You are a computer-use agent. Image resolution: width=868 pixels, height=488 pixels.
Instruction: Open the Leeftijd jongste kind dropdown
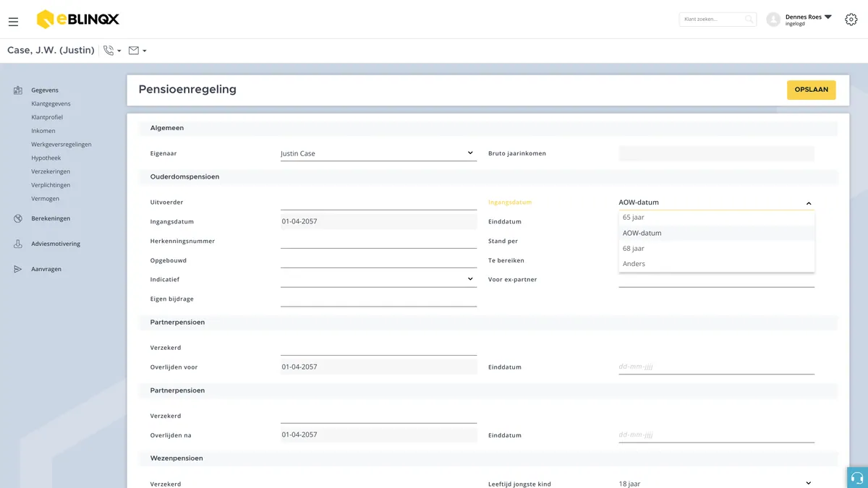[x=716, y=484]
